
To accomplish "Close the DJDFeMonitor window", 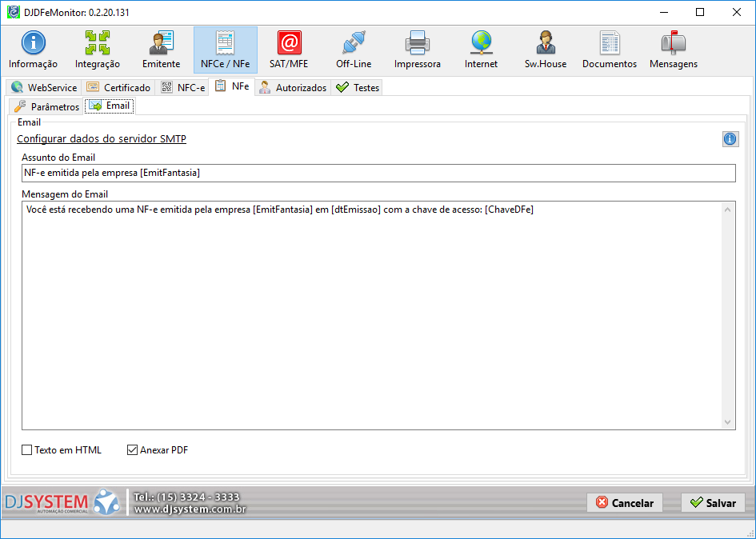I will tap(737, 12).
